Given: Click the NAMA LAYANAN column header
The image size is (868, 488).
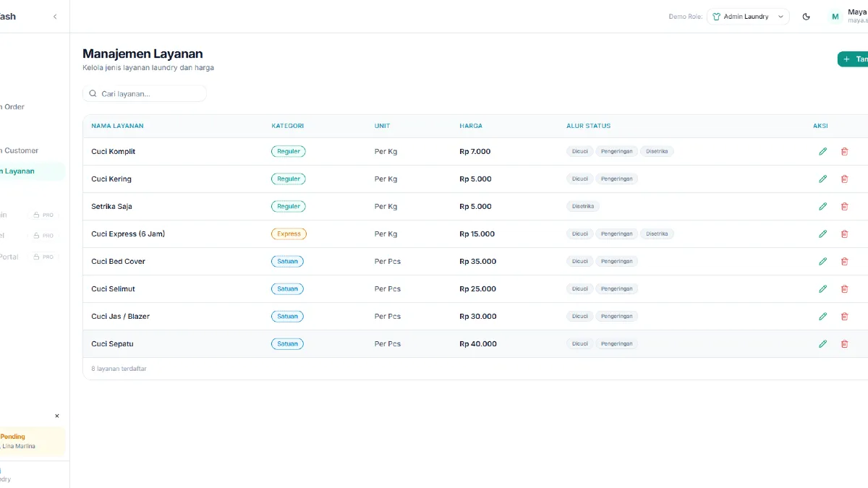Looking at the screenshot, I should coord(117,126).
